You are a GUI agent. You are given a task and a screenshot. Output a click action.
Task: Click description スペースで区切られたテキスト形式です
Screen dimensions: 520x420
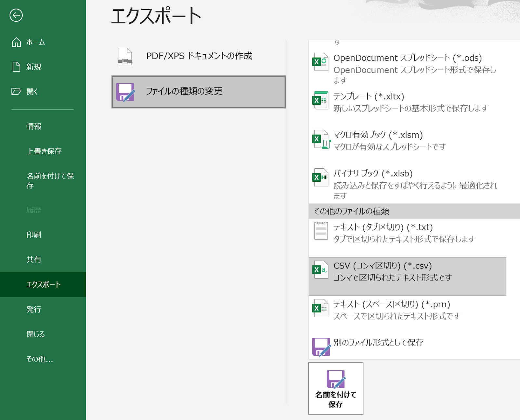397,316
